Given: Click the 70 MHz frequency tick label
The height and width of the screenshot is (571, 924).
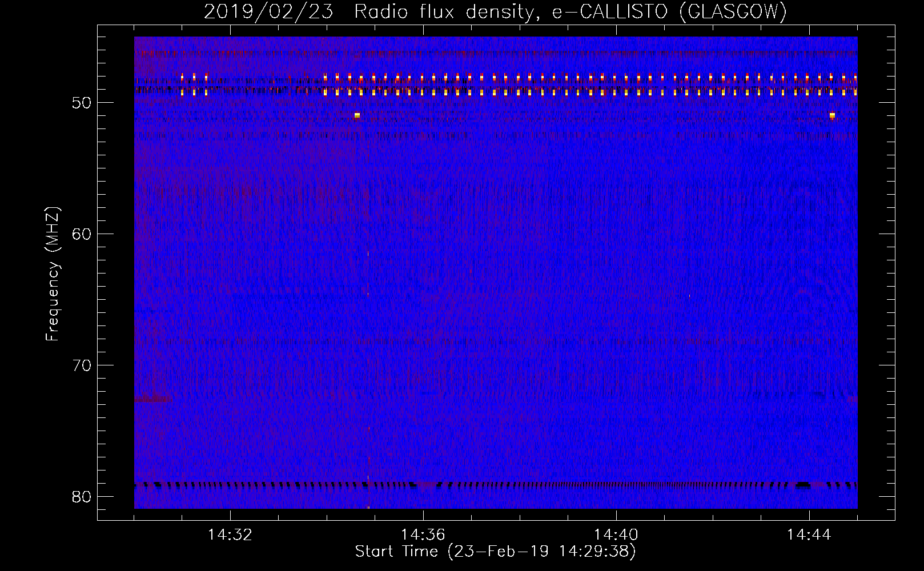Looking at the screenshot, I should pos(82,365).
